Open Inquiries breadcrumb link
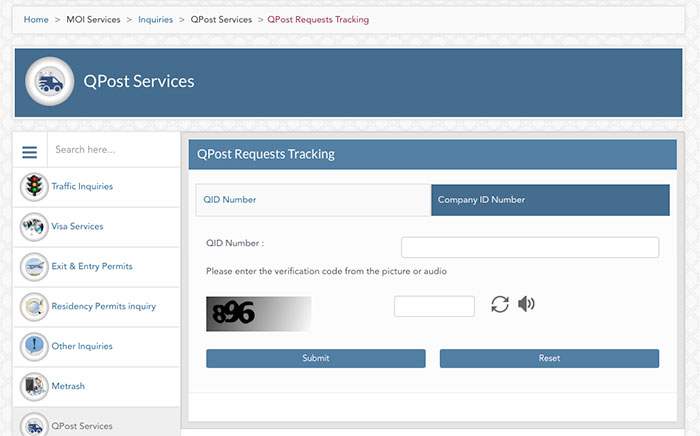The height and width of the screenshot is (436, 700). click(x=155, y=20)
